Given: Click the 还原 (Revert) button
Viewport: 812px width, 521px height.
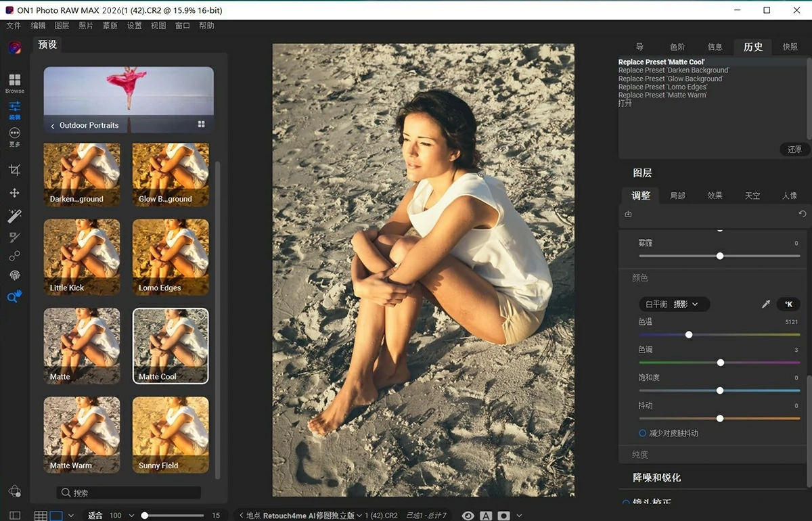Looking at the screenshot, I should (794, 149).
